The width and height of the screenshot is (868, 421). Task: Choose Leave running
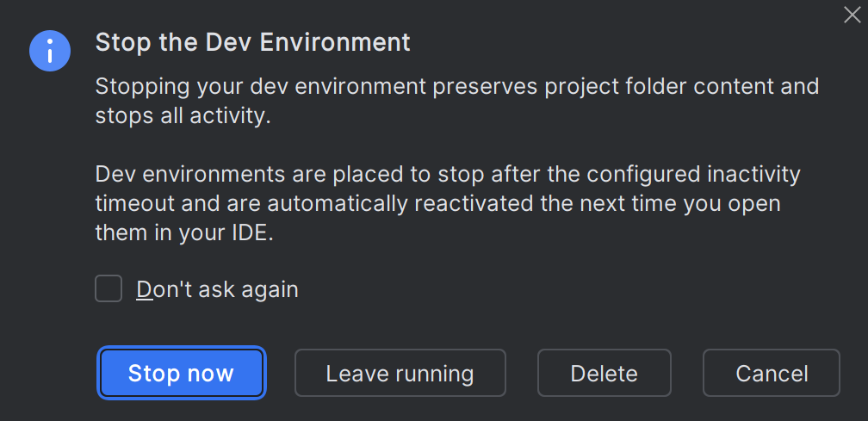(400, 373)
